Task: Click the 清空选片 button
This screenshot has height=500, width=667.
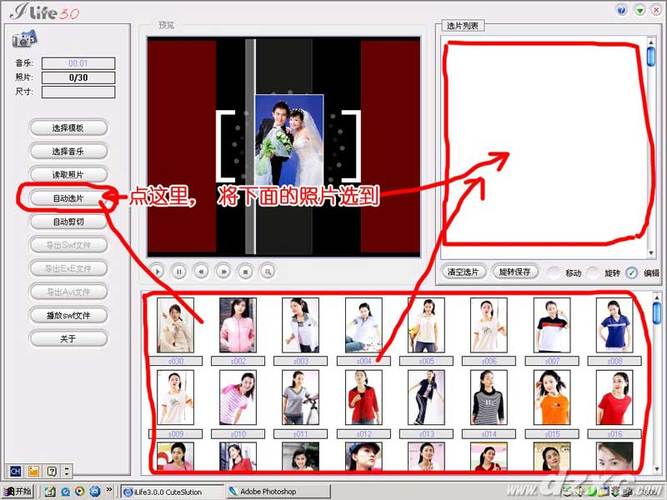Action: point(463,272)
